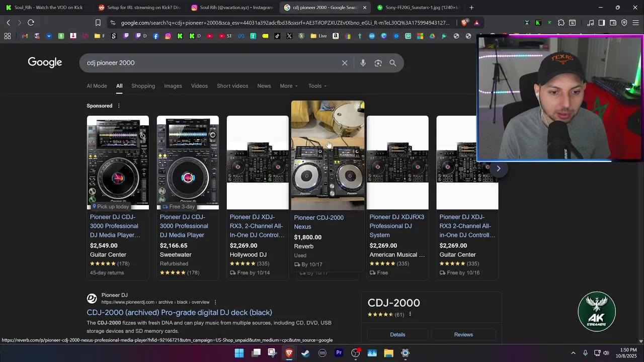Switch to the Setup for IRL streaming tab
The image size is (644, 362).
click(x=139, y=8)
